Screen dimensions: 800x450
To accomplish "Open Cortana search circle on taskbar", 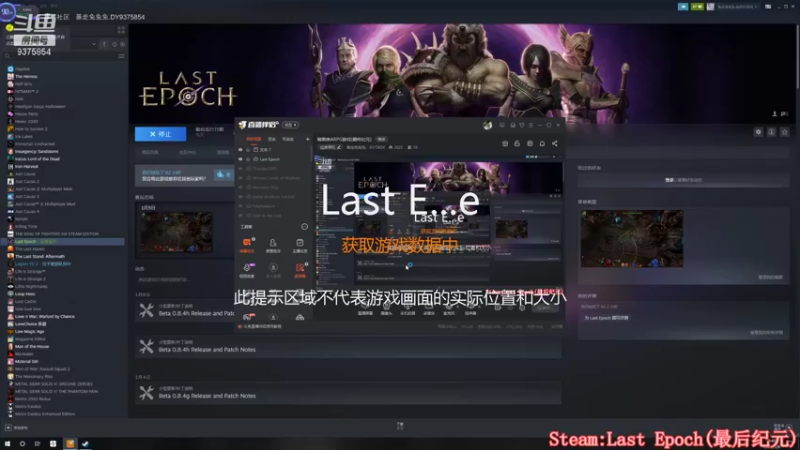I will 22,443.
